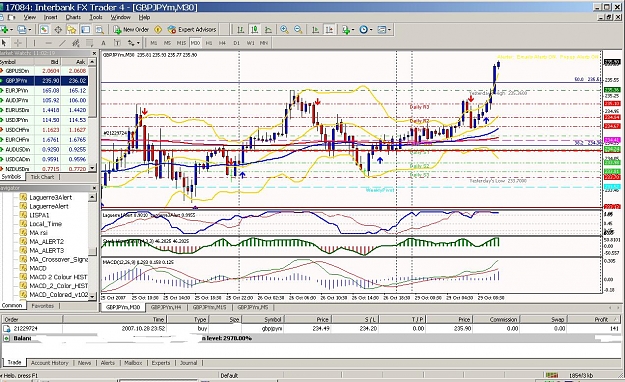Toggle chart auto scroll icon

pos(315,30)
